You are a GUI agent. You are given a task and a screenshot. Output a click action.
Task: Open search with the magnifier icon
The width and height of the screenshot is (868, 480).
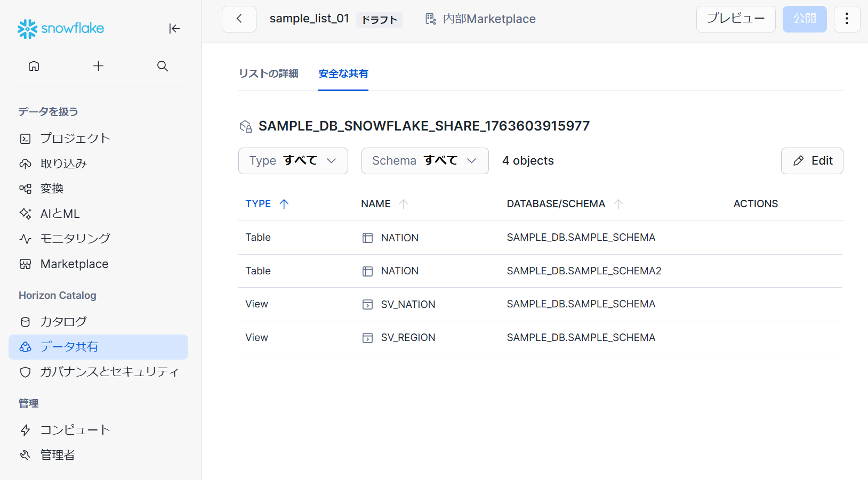tap(163, 66)
